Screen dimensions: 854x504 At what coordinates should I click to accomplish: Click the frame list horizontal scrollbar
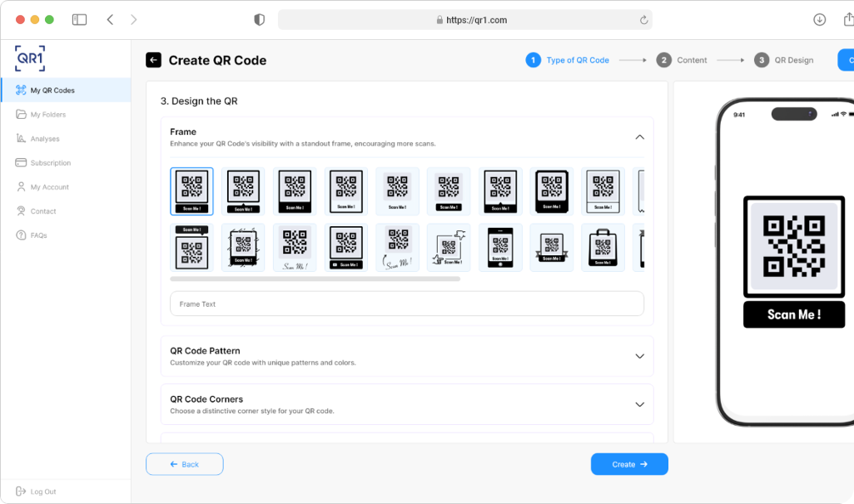pos(315,279)
